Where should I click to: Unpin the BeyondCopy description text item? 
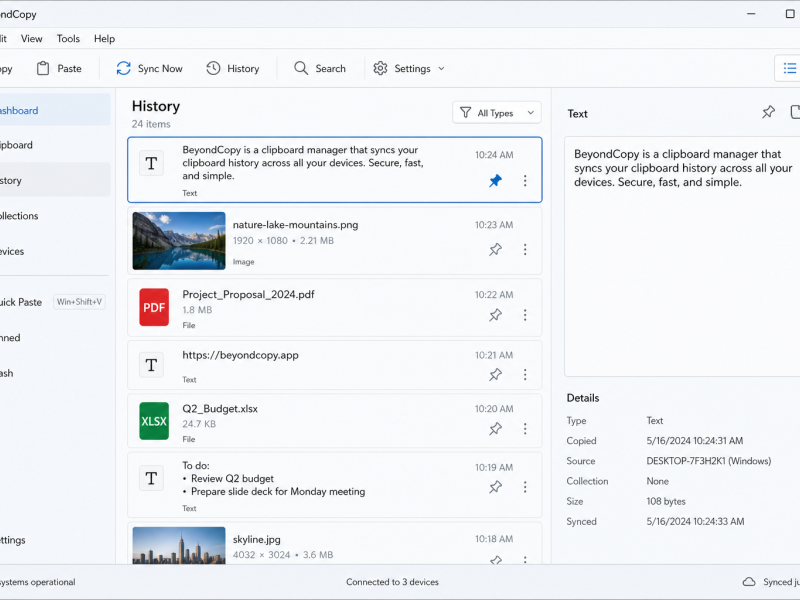tap(495, 181)
